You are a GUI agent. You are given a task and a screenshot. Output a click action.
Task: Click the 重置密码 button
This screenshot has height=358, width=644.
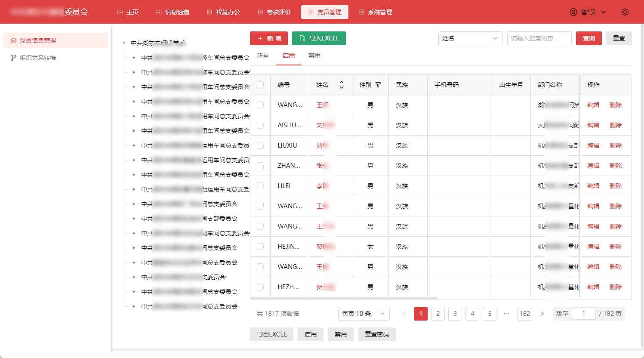tap(377, 334)
